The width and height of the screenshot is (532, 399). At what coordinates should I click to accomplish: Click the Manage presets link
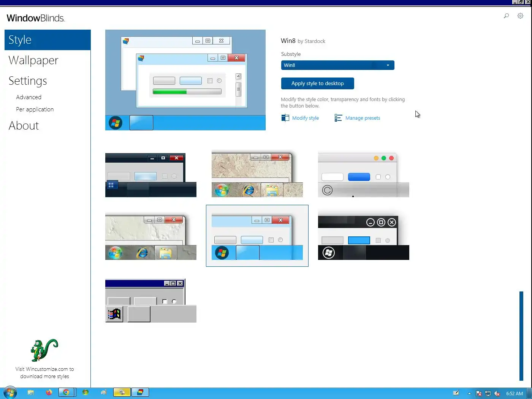[363, 118]
